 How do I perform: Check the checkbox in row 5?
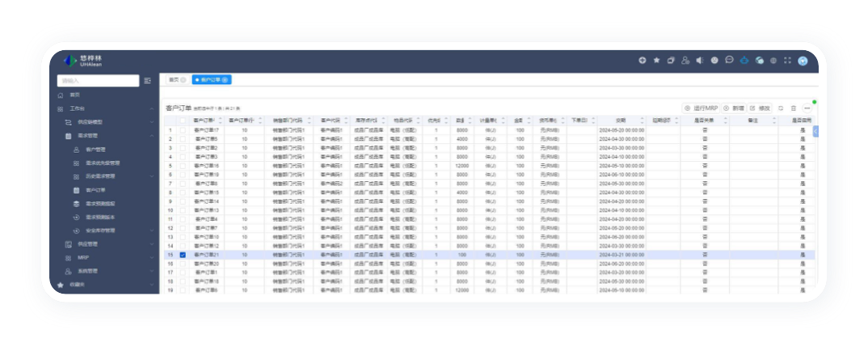tap(183, 166)
